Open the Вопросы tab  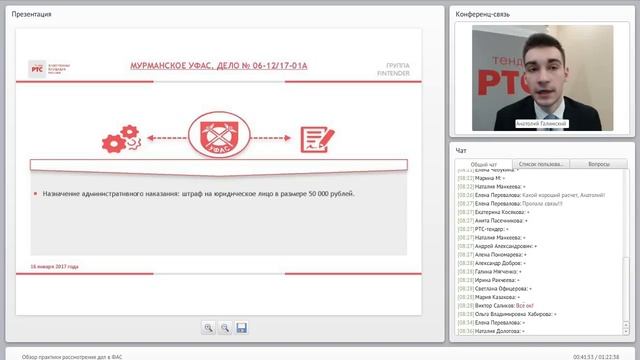pyautogui.click(x=599, y=164)
